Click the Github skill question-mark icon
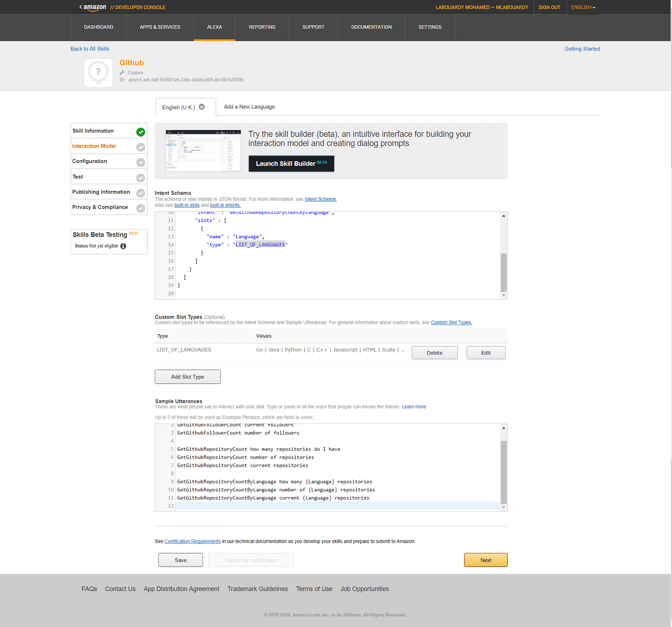The image size is (672, 627). coord(98,73)
